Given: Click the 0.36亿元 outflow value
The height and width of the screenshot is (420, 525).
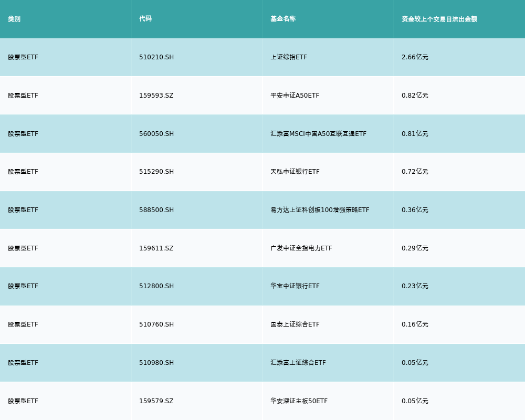Looking at the screenshot, I should tap(415, 210).
